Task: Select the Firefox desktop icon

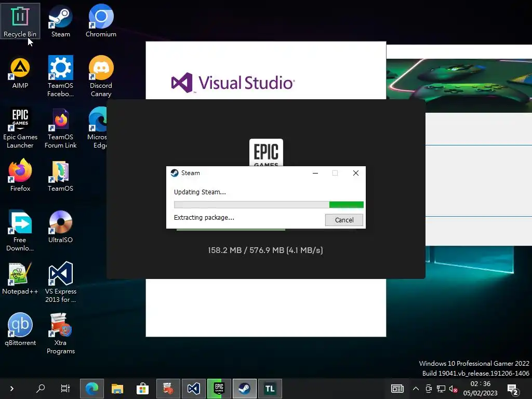Action: [x=20, y=176]
